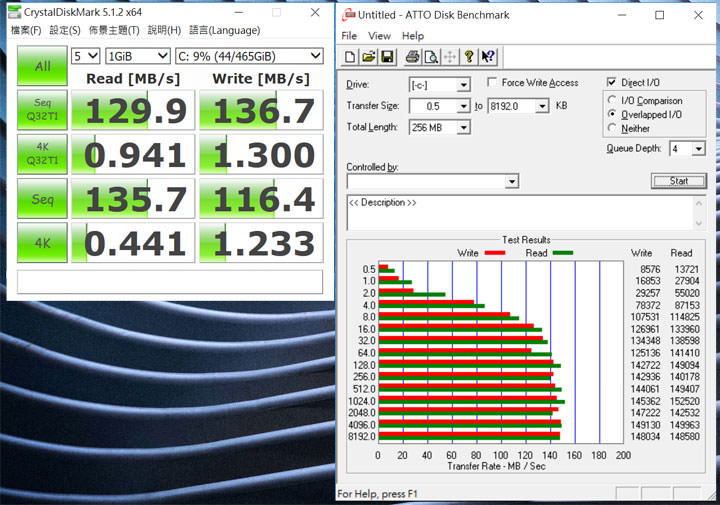
Task: Select the I/O Comparison radio option
Action: [x=612, y=101]
